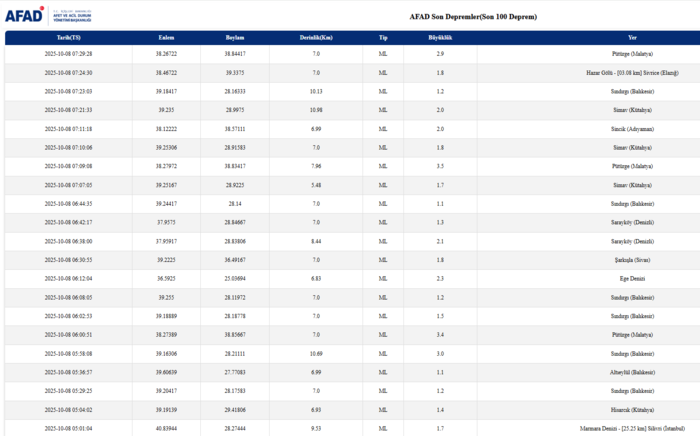Image resolution: width=700 pixels, height=436 pixels.
Task: Click longitude value 36.49167
Action: tap(235, 260)
